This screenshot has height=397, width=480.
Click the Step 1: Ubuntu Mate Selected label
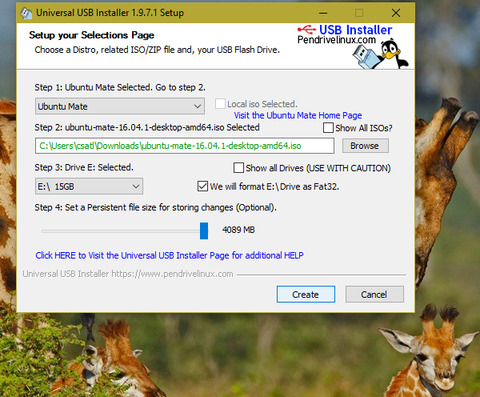[120, 87]
